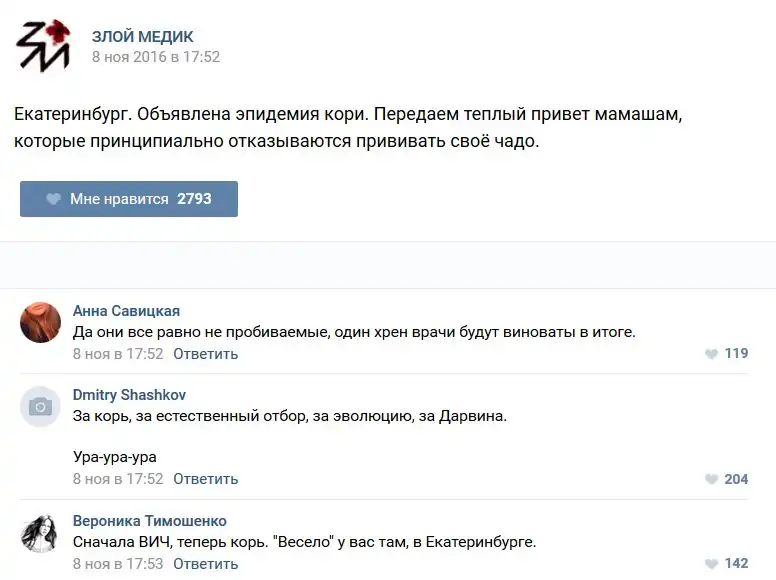
Task: Open Анна Савицкая's profile name link
Action: pos(126,311)
